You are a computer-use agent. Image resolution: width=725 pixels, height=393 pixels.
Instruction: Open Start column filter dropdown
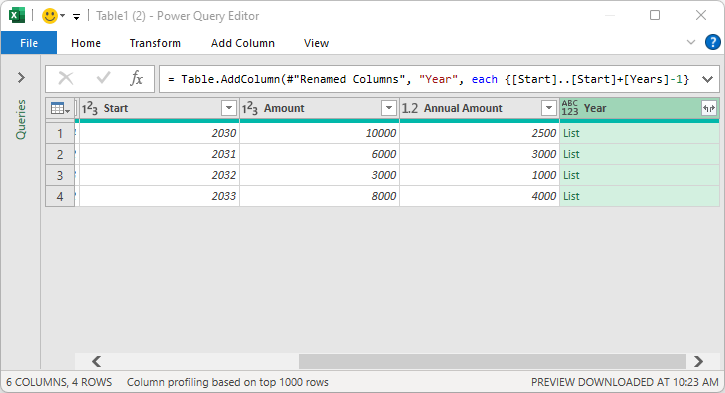click(x=228, y=108)
